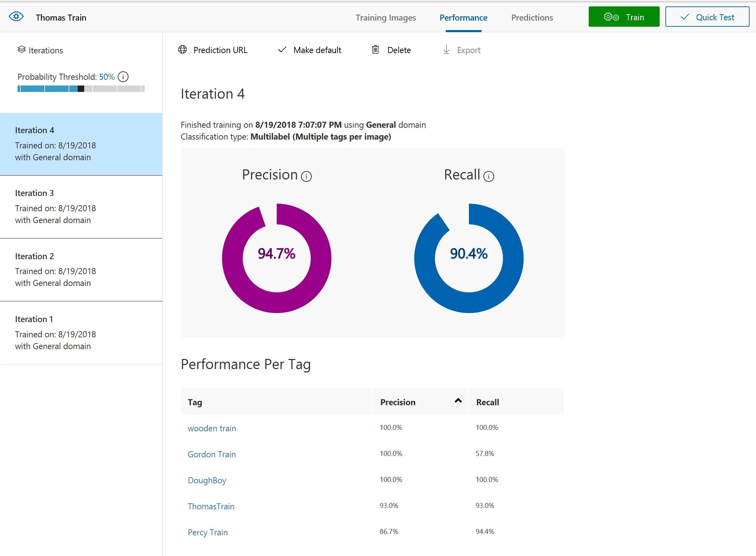This screenshot has width=756, height=556.
Task: Click the Custom Vision eye logo
Action: click(16, 17)
